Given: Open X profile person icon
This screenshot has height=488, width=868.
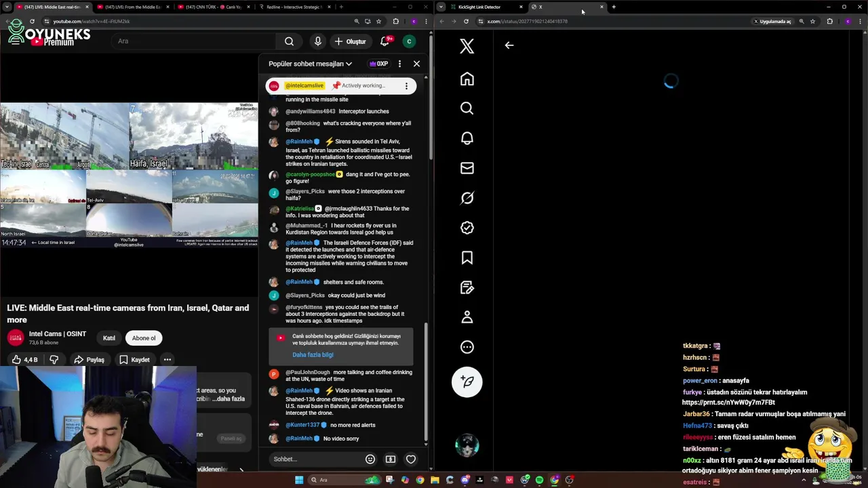Looking at the screenshot, I should [467, 317].
